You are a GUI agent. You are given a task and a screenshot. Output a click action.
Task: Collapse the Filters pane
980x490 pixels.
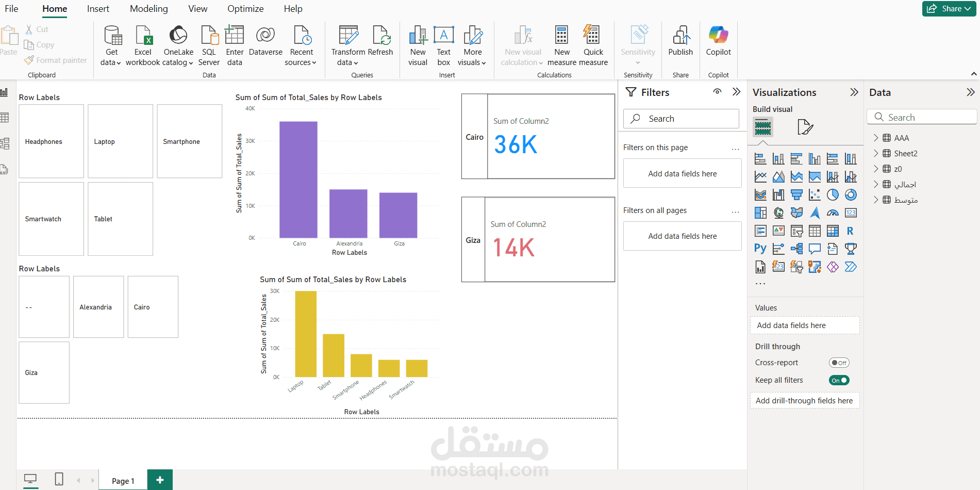(x=736, y=92)
